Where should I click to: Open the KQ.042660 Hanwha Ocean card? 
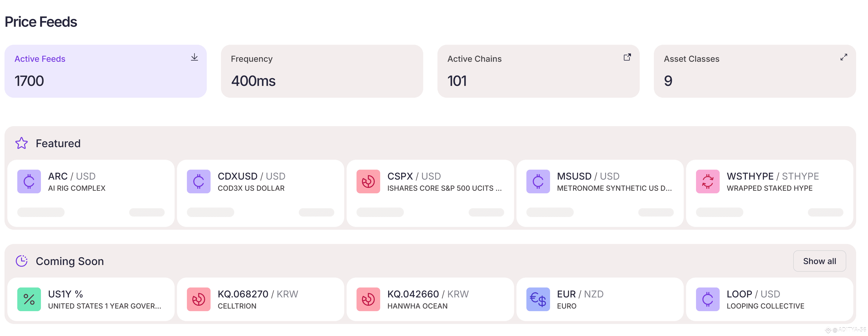[430, 299]
